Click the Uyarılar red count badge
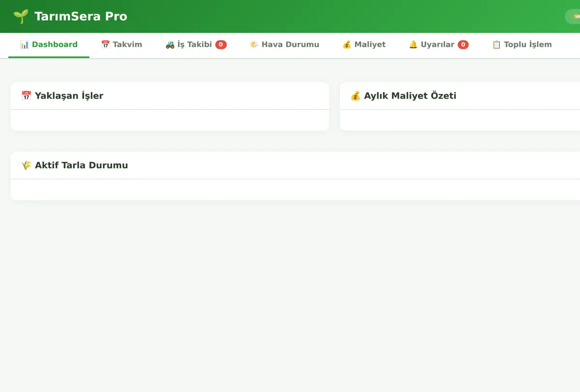Screen dimensions: 580x392 463,45
